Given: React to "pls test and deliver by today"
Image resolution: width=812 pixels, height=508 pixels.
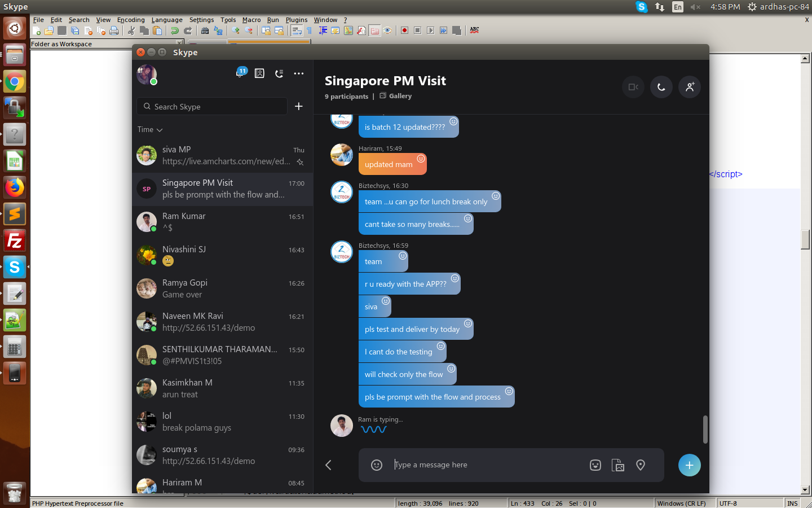Looking at the screenshot, I should pyautogui.click(x=467, y=323).
